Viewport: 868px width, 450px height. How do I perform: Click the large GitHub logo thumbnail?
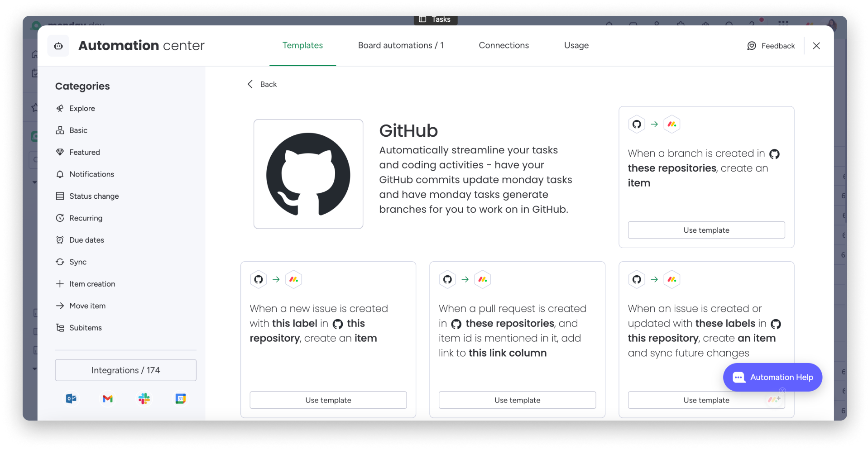point(308,174)
